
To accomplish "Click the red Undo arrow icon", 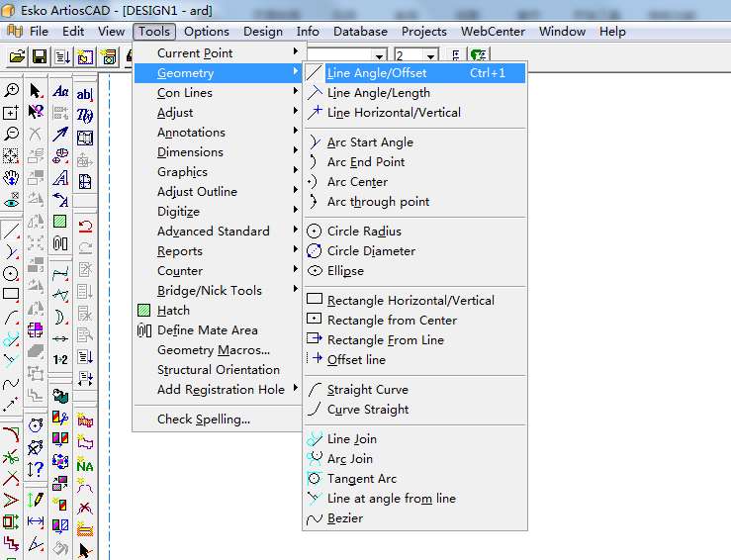I will coord(85,225).
